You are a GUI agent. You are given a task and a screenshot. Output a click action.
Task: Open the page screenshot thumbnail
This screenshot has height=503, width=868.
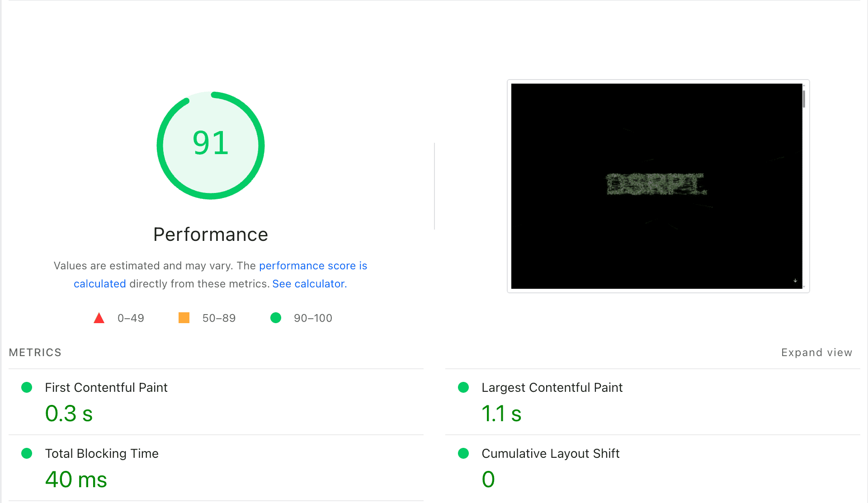(x=656, y=186)
